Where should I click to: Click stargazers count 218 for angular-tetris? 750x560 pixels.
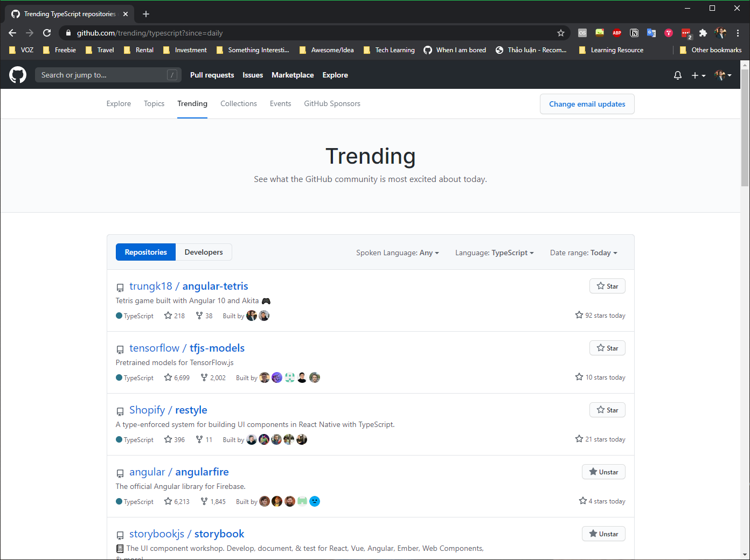[175, 316]
